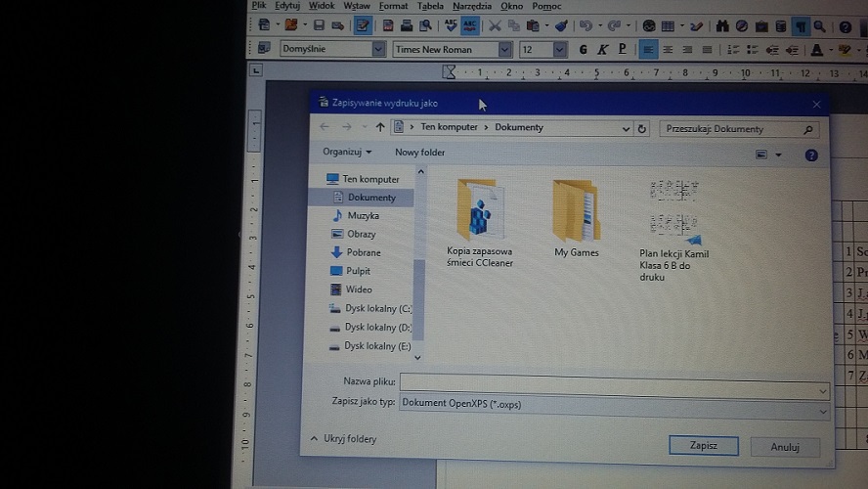Image resolution: width=868 pixels, height=489 pixels.
Task: Select Pobrane in the navigation pane
Action: tap(363, 252)
